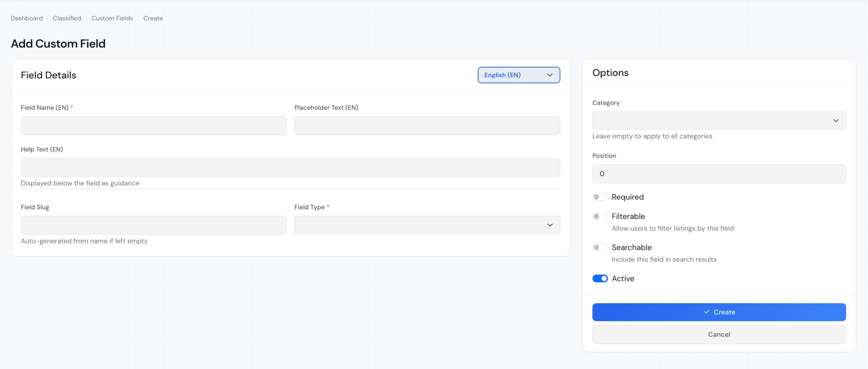The width and height of the screenshot is (868, 369).
Task: Open the Classified breadcrumb link
Action: click(67, 18)
